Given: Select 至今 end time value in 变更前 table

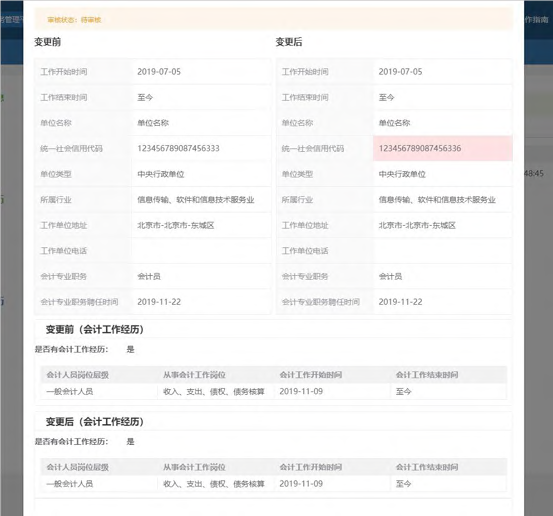Looking at the screenshot, I should (x=145, y=97).
